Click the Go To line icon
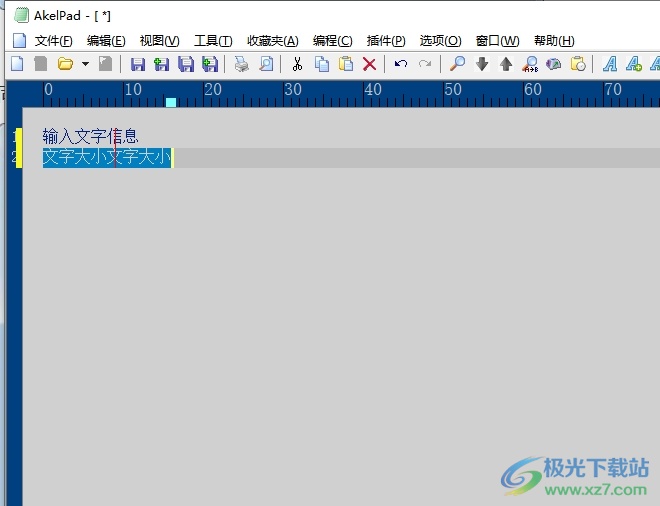The width and height of the screenshot is (660, 506). 554,64
